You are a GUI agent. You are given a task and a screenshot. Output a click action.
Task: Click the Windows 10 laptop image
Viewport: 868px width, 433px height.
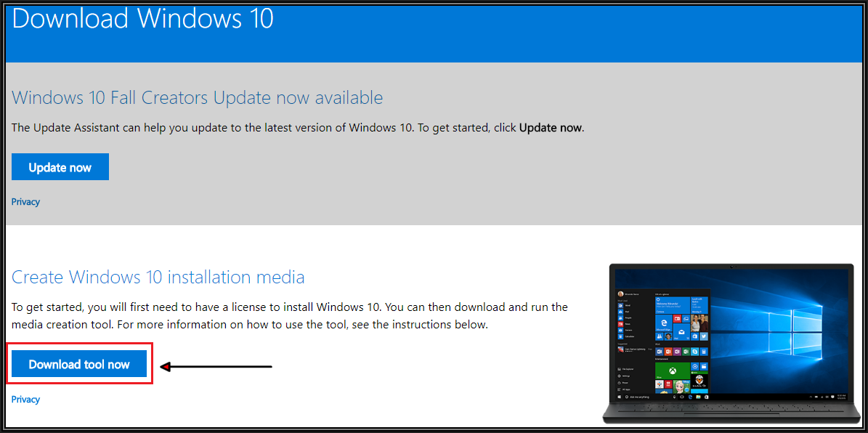click(x=733, y=344)
